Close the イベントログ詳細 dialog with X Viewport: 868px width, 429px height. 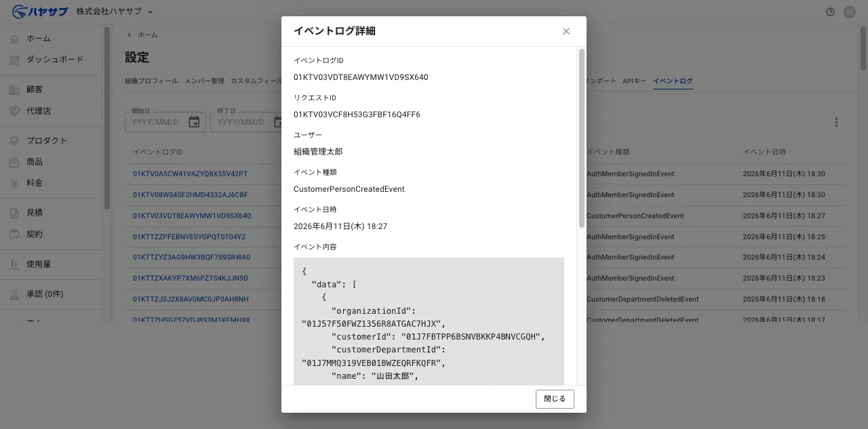point(566,31)
